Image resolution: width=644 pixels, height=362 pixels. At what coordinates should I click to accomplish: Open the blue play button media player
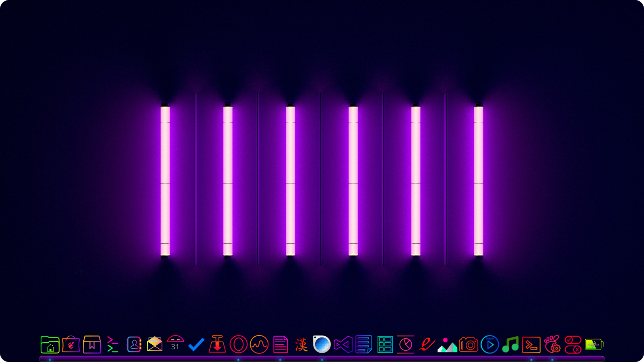(490, 345)
